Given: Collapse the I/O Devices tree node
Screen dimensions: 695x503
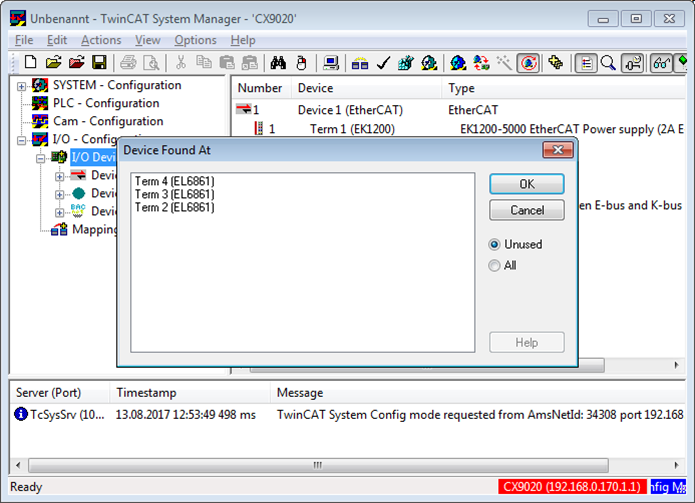Looking at the screenshot, I should click(x=40, y=159).
